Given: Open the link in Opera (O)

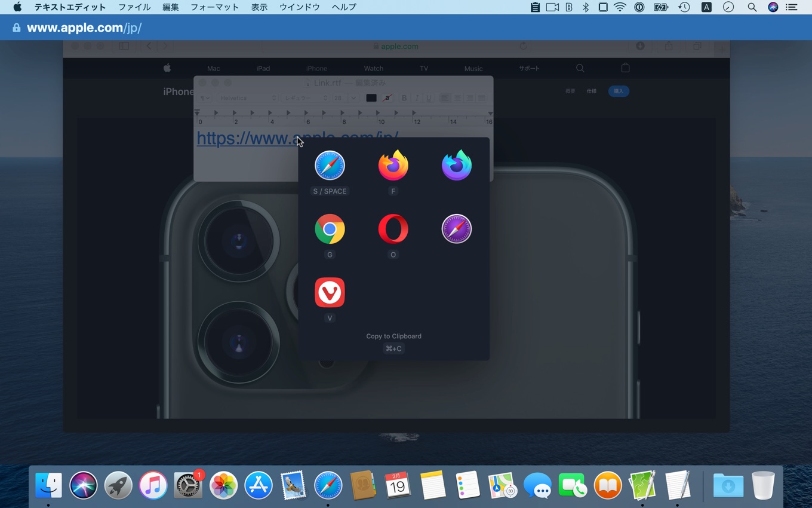Looking at the screenshot, I should 393,229.
